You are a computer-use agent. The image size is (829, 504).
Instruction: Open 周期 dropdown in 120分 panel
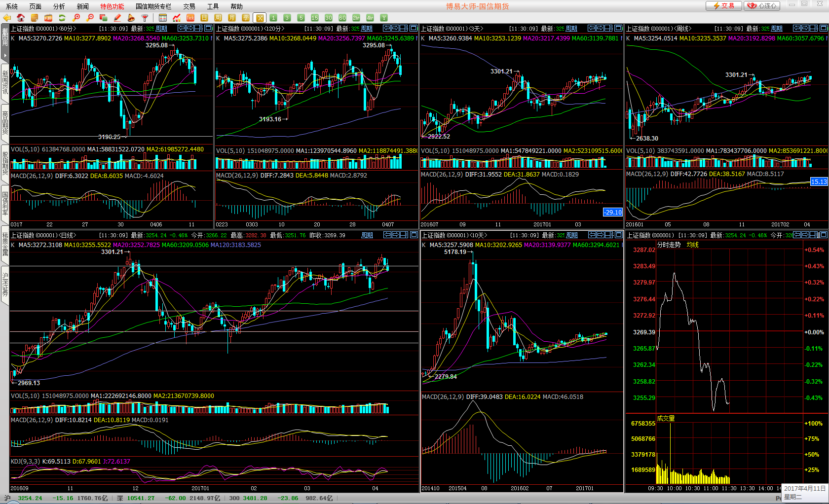tap(367, 29)
